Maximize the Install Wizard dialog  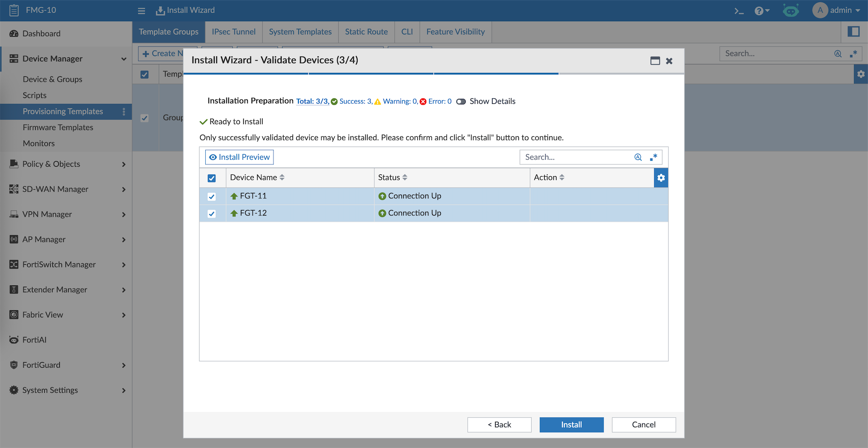click(x=655, y=61)
